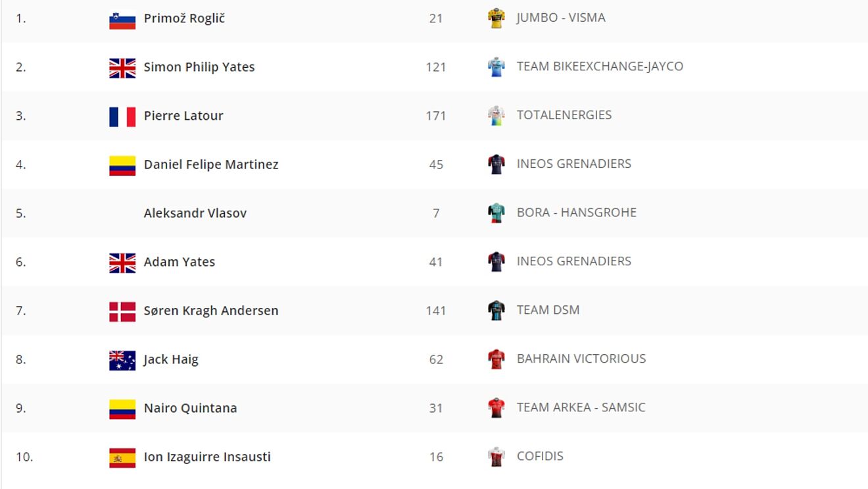Screen dimensions: 868x489
Task: Click the French flag beside Pierre Latour
Action: coord(122,116)
